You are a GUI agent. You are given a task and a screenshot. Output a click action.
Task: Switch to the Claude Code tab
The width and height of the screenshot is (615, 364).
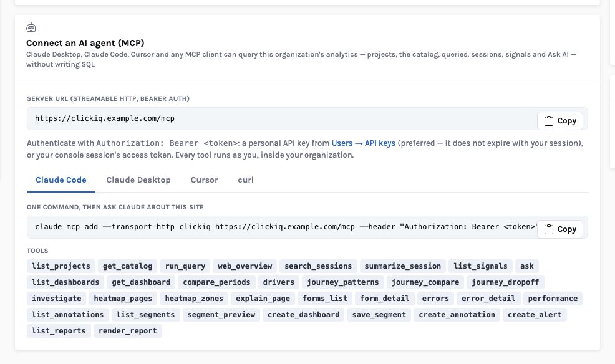coord(61,180)
